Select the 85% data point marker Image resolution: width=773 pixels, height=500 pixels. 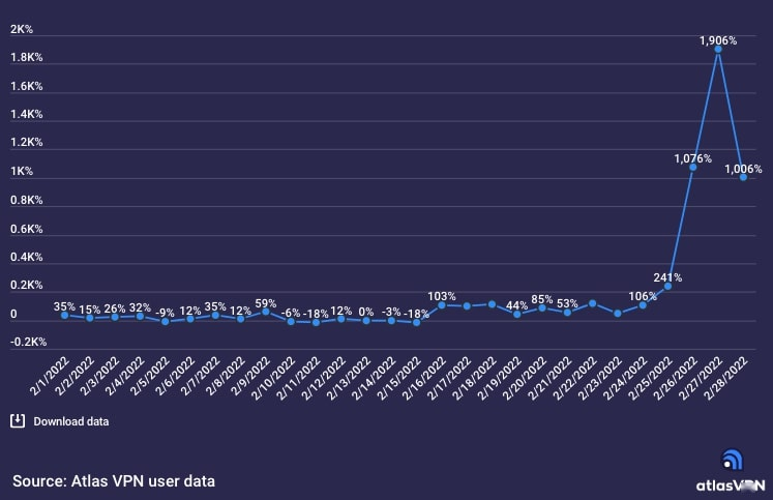tap(542, 308)
